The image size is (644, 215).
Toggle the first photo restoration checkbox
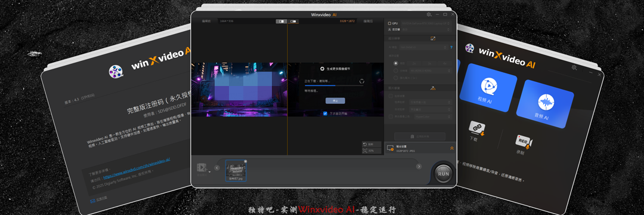click(x=390, y=96)
